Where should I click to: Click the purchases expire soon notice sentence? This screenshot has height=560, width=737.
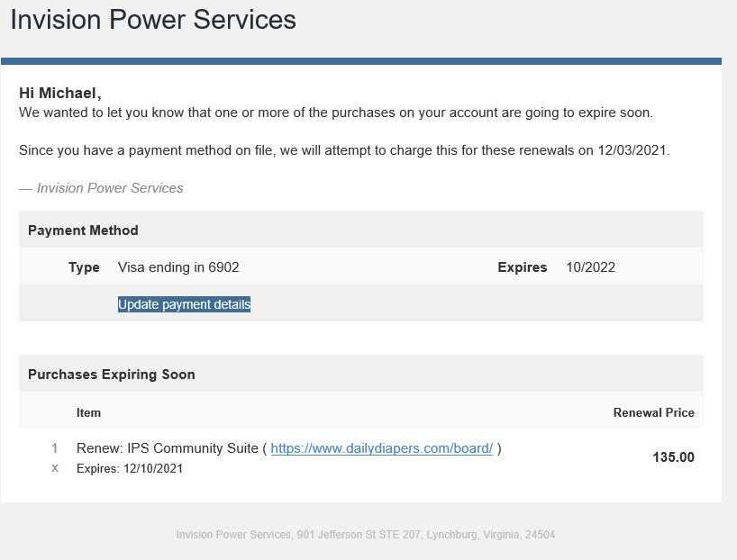[x=336, y=113]
